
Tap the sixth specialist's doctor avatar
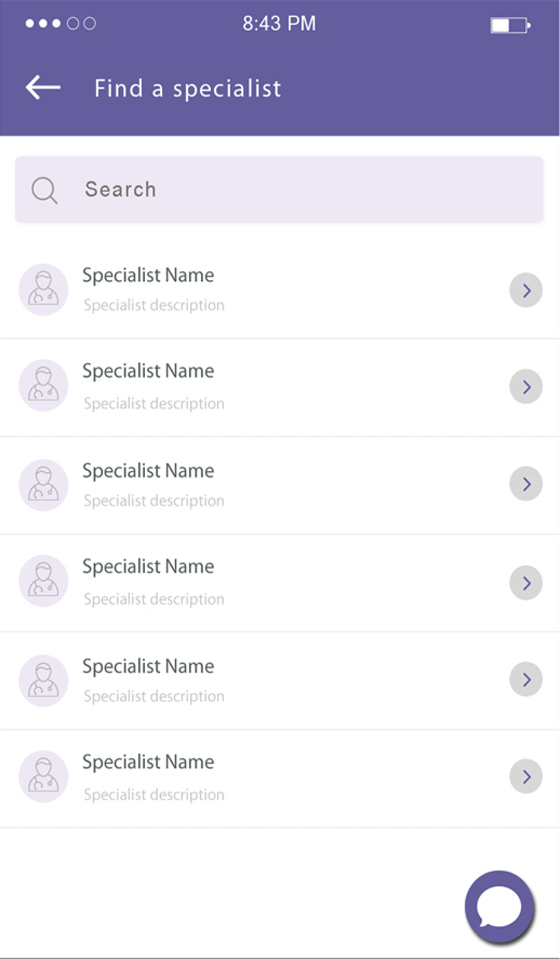pyautogui.click(x=44, y=776)
